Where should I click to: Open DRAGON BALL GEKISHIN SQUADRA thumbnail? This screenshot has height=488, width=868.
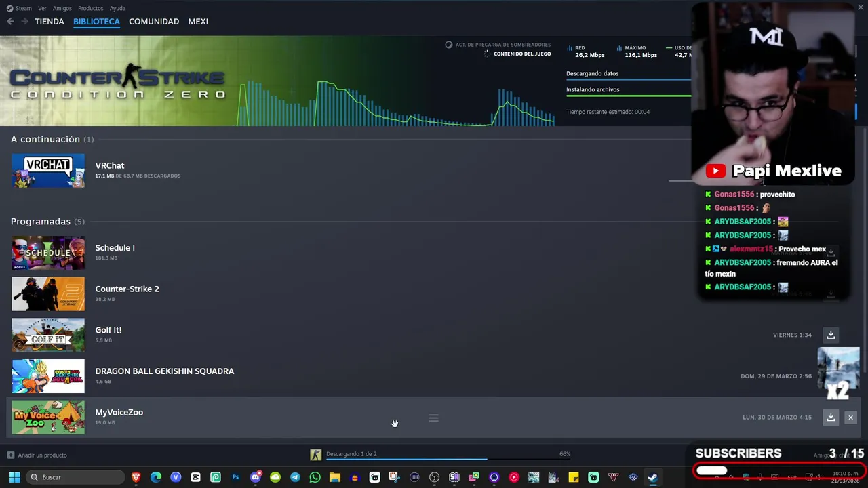click(48, 376)
